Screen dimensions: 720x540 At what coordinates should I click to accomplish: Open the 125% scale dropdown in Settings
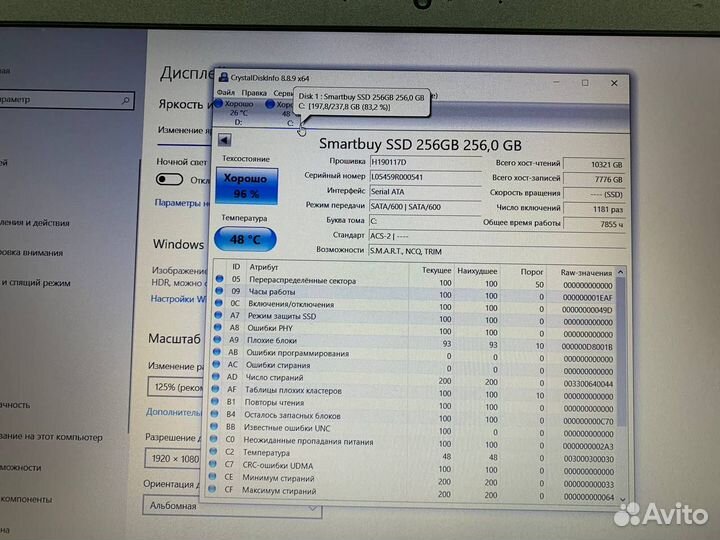pos(176,387)
